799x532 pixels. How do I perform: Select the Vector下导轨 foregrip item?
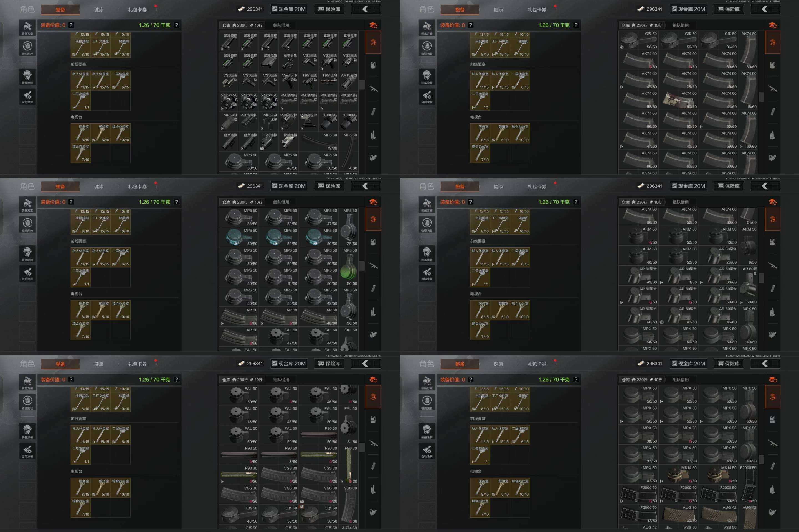point(289,81)
